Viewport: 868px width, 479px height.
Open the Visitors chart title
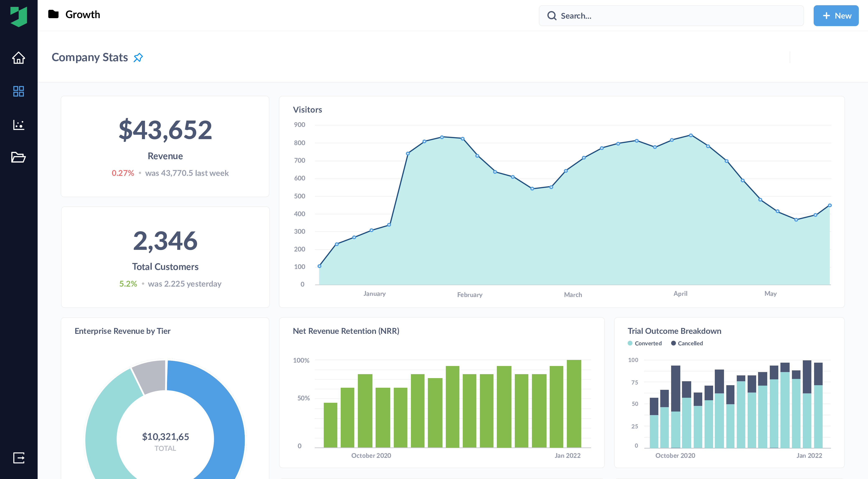tap(307, 110)
